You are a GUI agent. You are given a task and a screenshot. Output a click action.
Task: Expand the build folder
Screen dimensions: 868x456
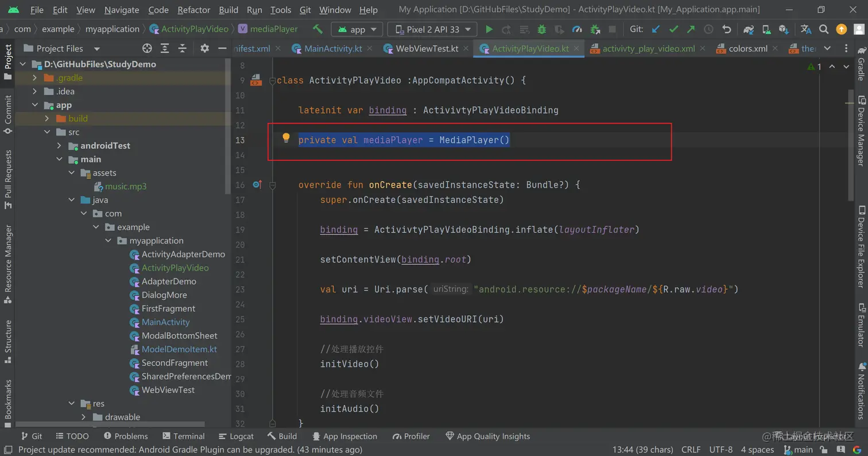click(x=46, y=118)
